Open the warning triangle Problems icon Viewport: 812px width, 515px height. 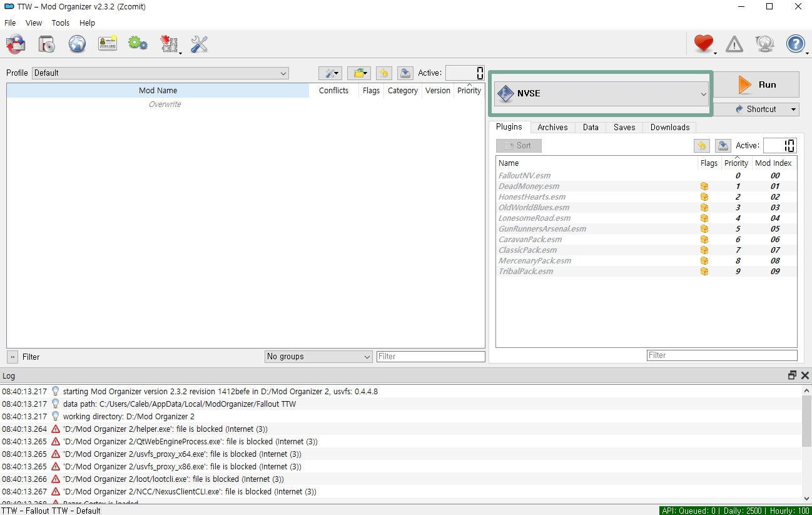[x=734, y=44]
